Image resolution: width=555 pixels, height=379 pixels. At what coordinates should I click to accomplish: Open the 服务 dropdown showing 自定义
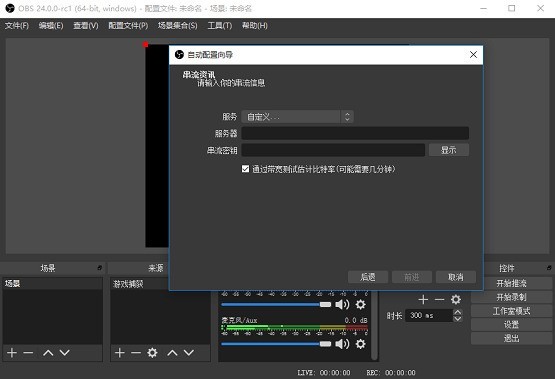(297, 117)
